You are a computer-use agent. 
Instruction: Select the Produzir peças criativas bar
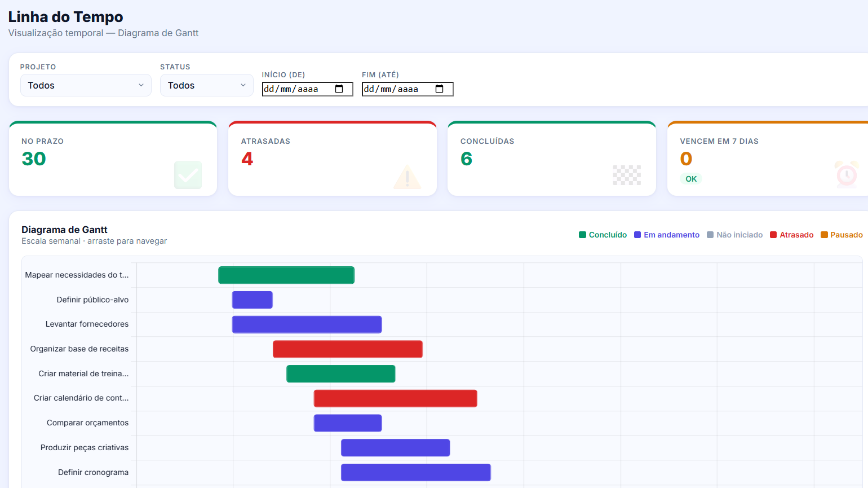pyautogui.click(x=396, y=448)
